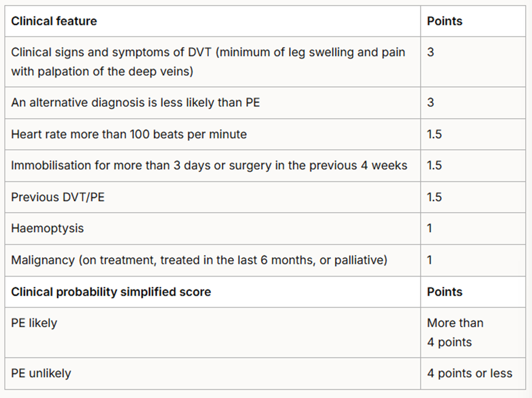The image size is (532, 398).
Task: Click the 1.5 points value for heart rate
Action: 435,135
